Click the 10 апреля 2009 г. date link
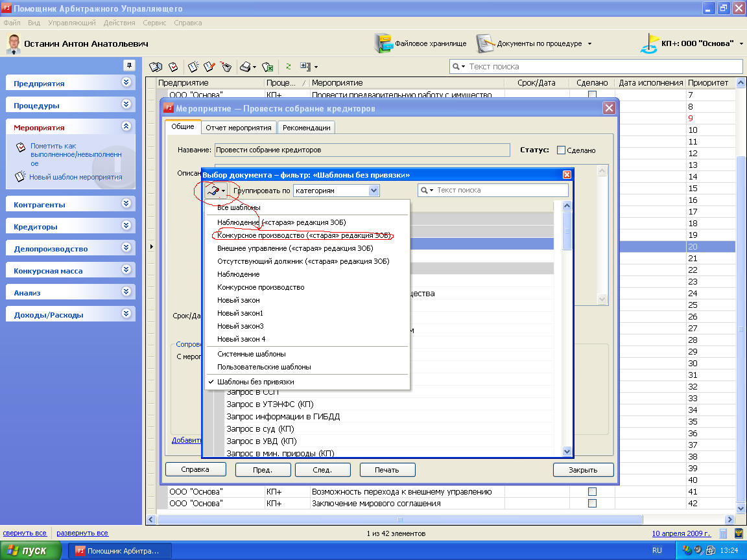 682,533
